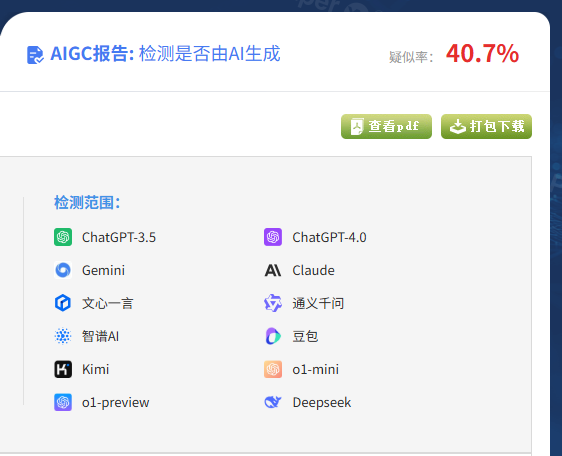
Task: Select the ChatGPT-3.5 text label
Action: 119,237
